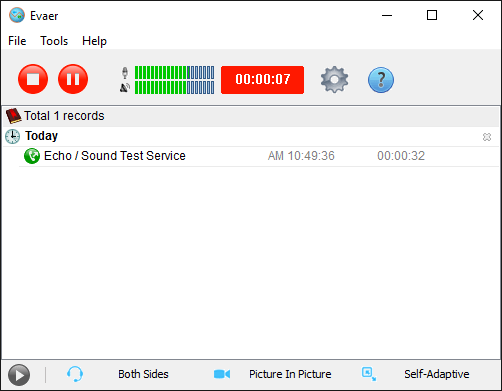Image resolution: width=502 pixels, height=391 pixels.
Task: Click the headset audio mode icon
Action: 75,374
